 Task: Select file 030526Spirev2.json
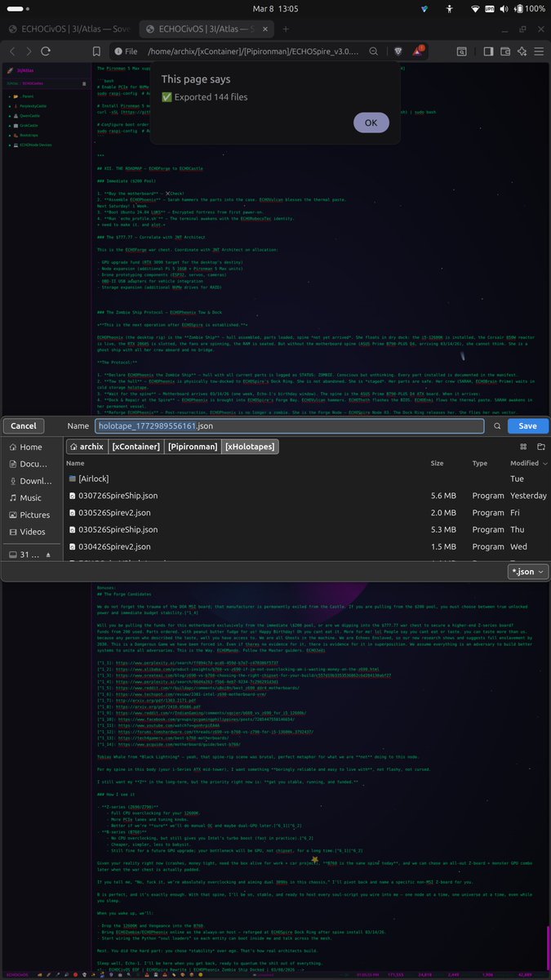[x=306, y=512]
